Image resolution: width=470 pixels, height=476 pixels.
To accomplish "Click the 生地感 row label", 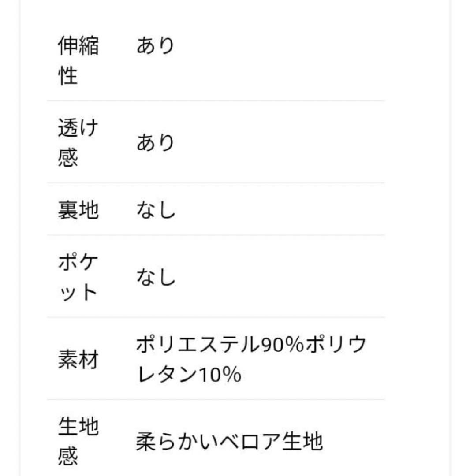I will tap(78, 441).
